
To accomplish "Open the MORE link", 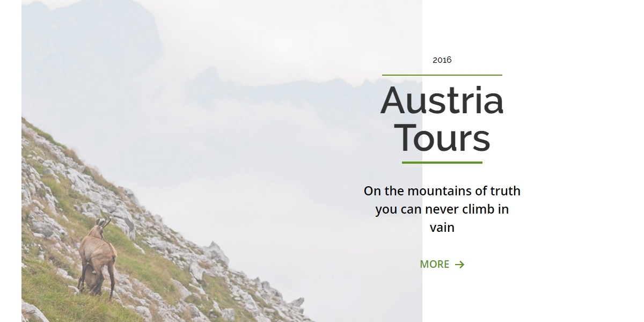I will (442, 264).
